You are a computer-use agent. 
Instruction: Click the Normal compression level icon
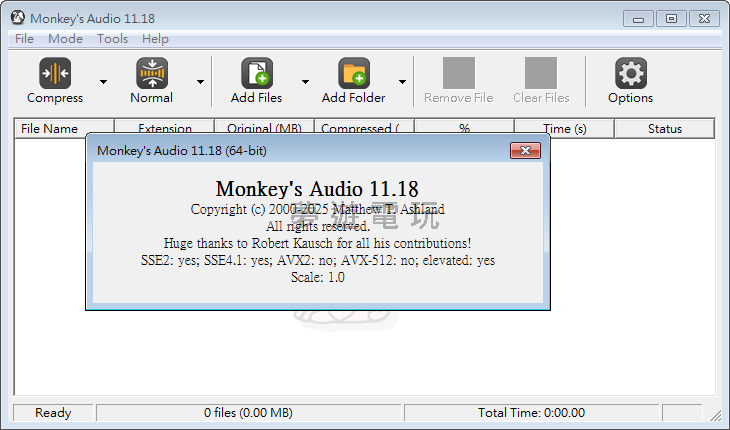point(151,74)
